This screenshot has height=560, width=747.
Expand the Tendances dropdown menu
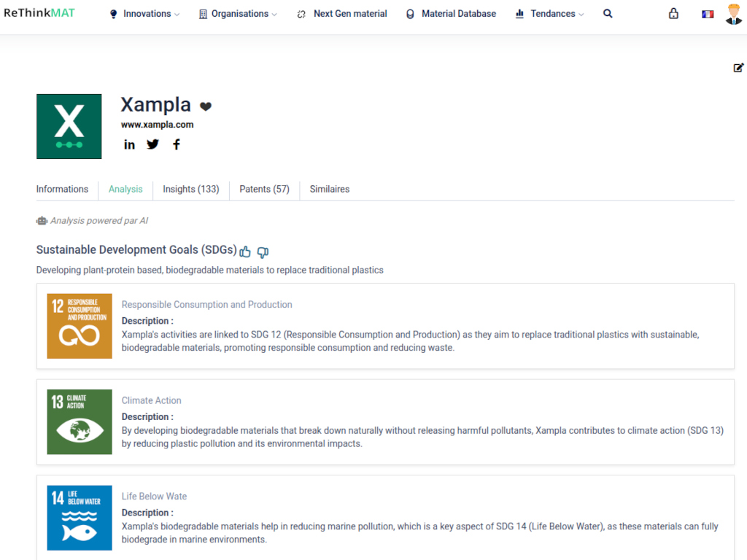click(549, 14)
